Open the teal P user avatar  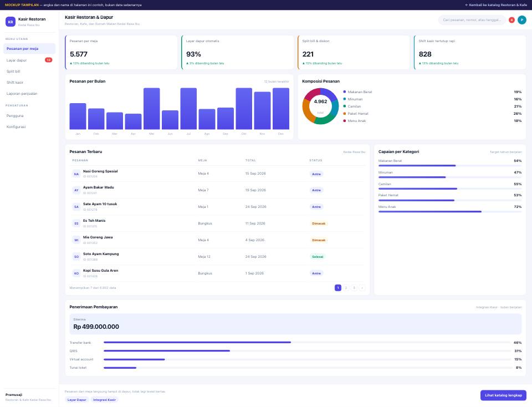tap(522, 20)
